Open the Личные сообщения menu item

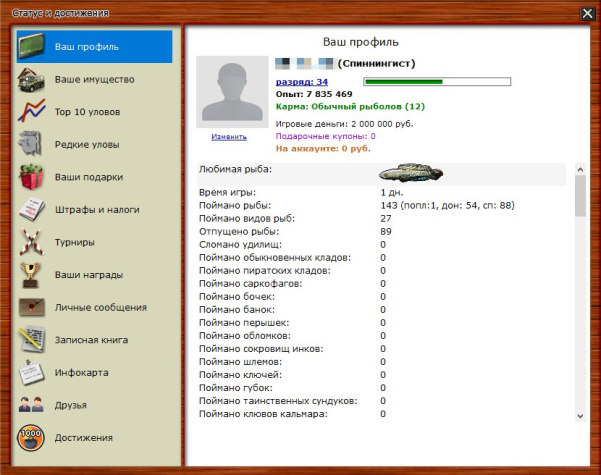(x=100, y=307)
